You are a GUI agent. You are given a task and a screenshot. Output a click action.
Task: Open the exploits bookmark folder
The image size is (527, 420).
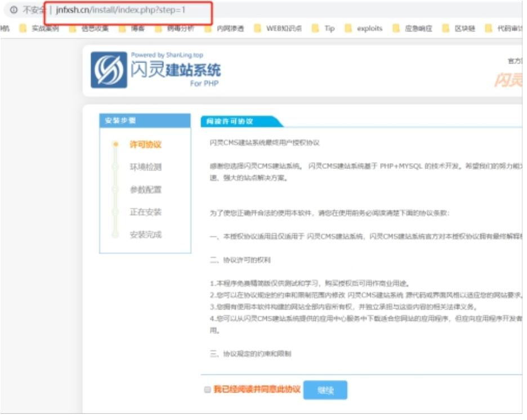point(364,29)
